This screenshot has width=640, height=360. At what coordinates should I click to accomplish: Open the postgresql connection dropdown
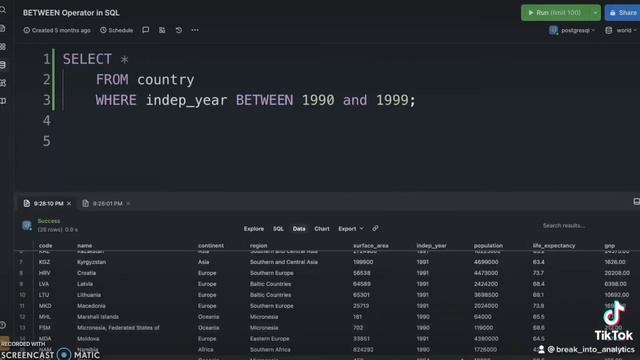click(x=572, y=30)
